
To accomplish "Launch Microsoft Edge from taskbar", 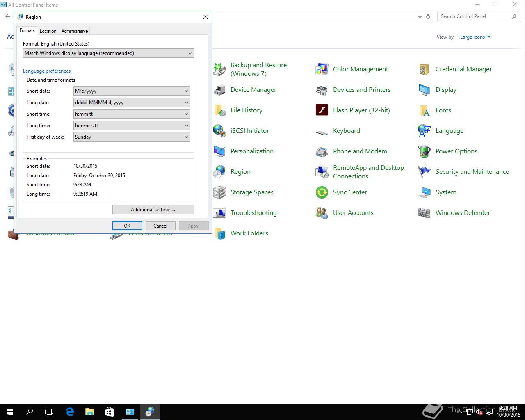I will [70, 412].
